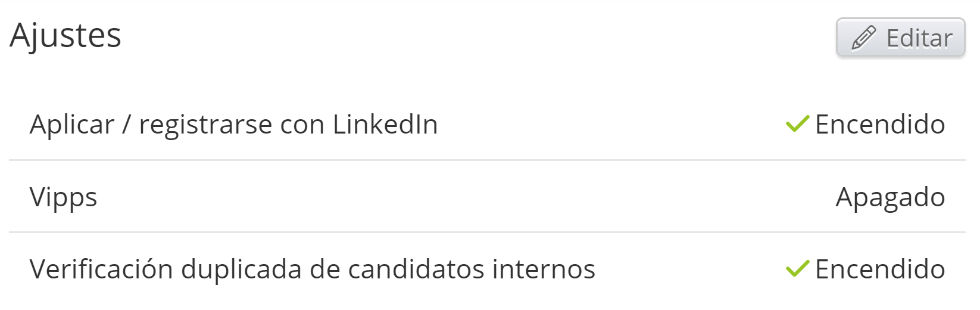Select the Vipps setting label
Image resolution: width=980 pixels, height=310 pixels.
pyautogui.click(x=63, y=197)
